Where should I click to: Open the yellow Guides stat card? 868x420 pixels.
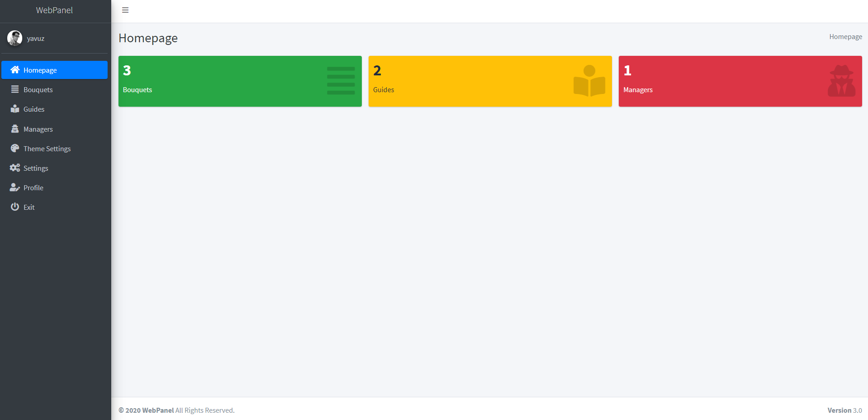[490, 81]
